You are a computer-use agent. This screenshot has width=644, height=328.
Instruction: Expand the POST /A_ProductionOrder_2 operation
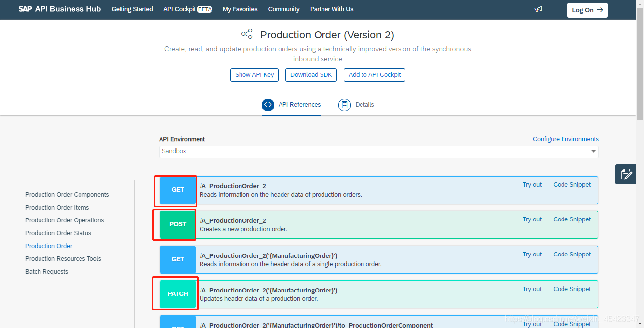(378, 224)
